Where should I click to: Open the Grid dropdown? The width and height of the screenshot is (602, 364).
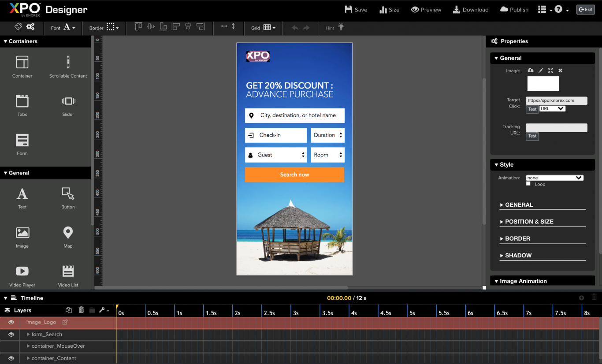[x=263, y=27]
